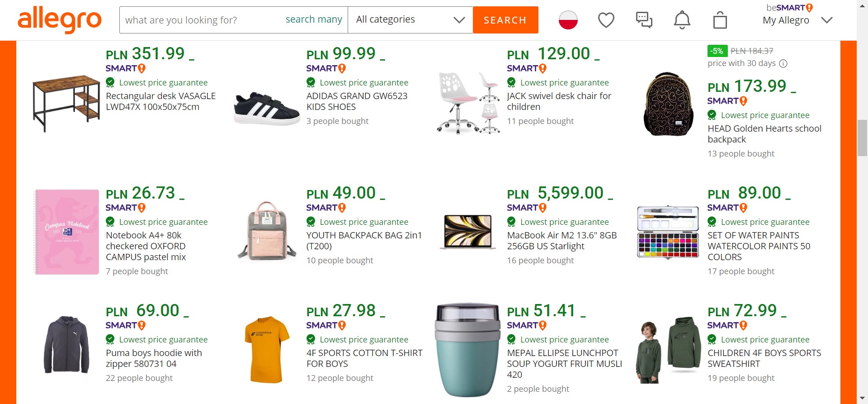This screenshot has height=404, width=868.
Task: Click the page vertical scrollbar thumb
Action: click(862, 138)
